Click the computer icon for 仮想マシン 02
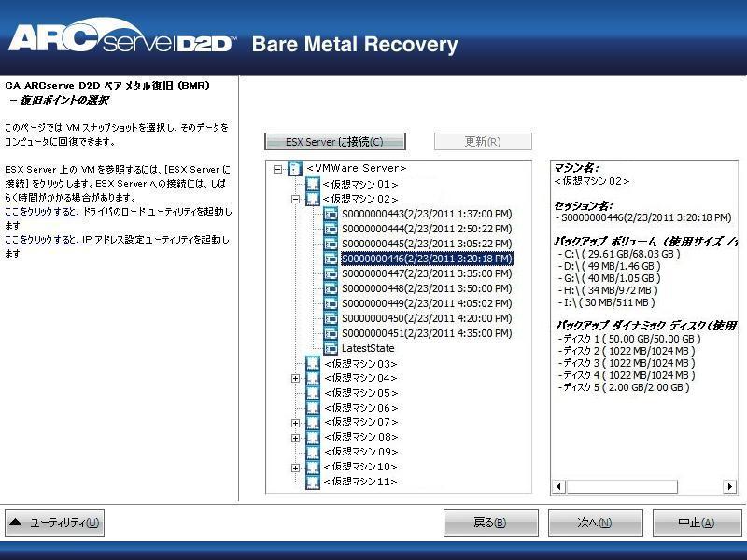 [x=313, y=199]
